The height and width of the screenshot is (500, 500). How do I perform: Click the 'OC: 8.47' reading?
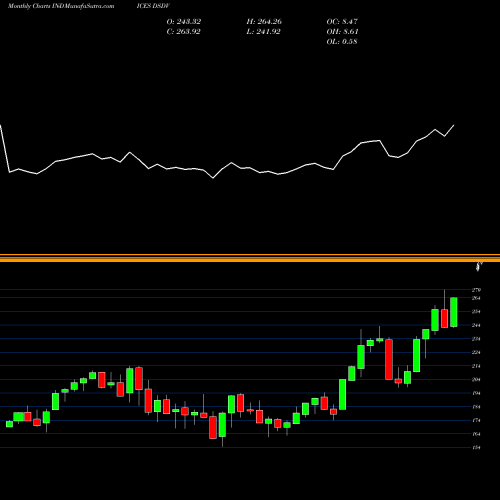tap(342, 22)
